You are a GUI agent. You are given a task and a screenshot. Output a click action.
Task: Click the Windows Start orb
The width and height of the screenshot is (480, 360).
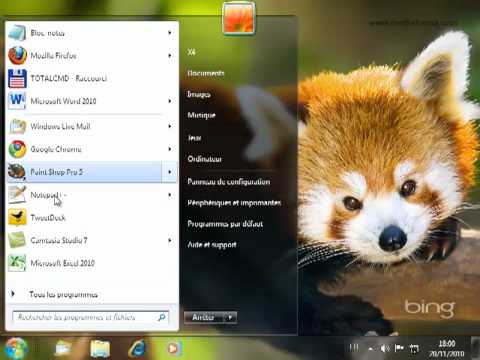coord(15,349)
